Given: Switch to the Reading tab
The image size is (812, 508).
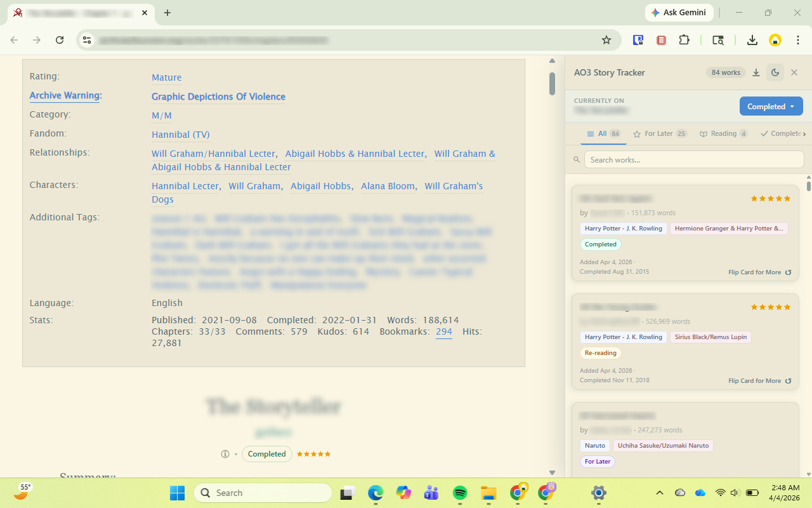Looking at the screenshot, I should [x=723, y=134].
